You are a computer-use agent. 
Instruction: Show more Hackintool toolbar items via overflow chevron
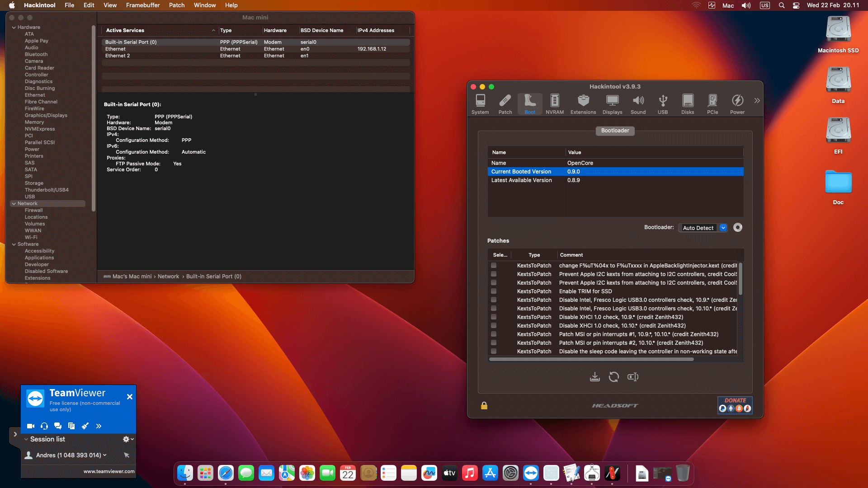pos(757,101)
